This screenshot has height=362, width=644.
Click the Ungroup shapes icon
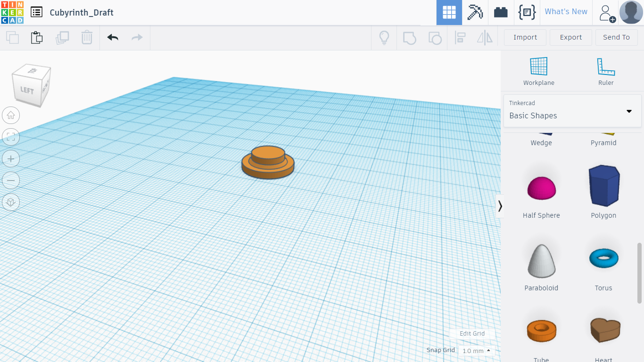pos(435,38)
